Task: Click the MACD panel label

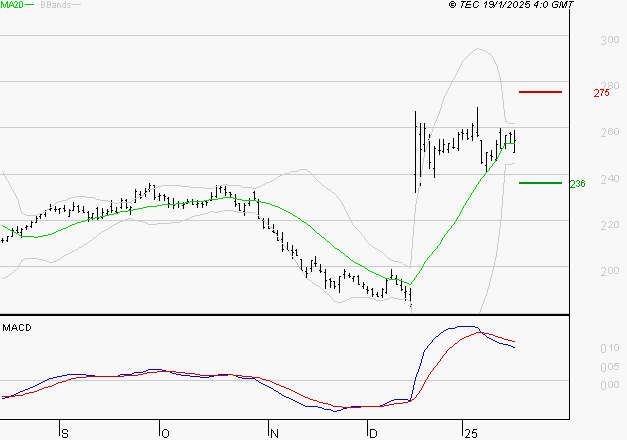Action: [17, 328]
